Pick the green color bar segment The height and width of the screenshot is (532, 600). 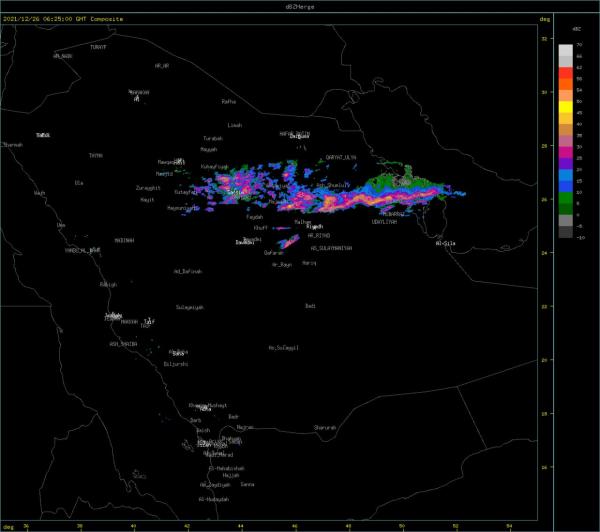[566, 198]
